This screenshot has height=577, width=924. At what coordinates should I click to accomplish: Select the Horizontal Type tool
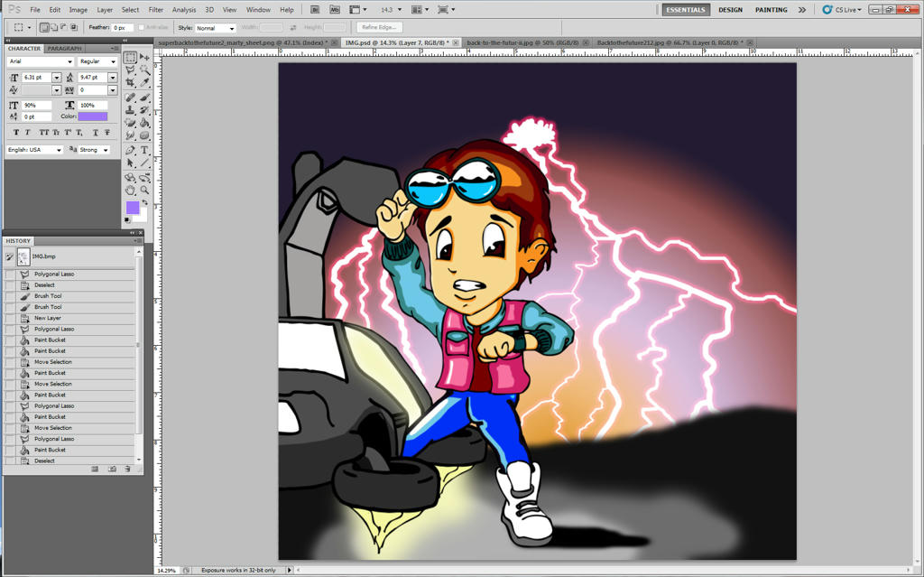(145, 150)
